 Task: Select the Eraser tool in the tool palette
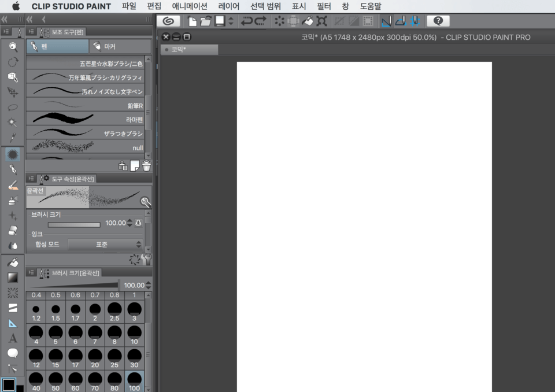click(13, 231)
